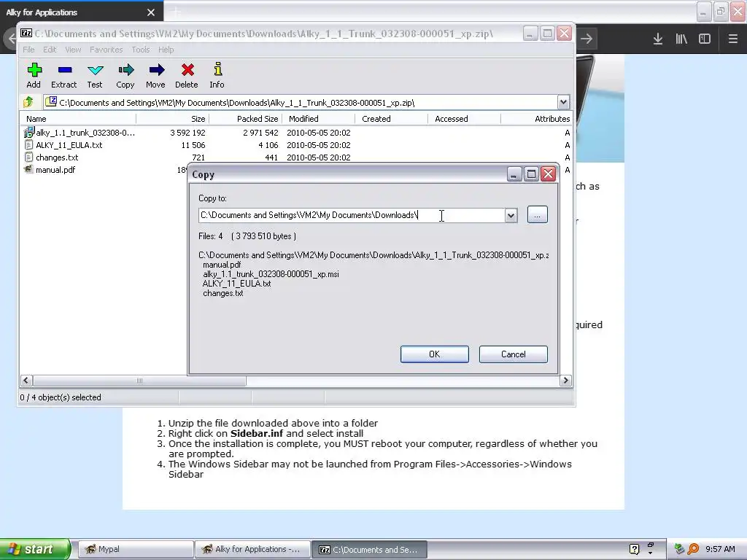Click the Delete toolbar icon

point(187,71)
